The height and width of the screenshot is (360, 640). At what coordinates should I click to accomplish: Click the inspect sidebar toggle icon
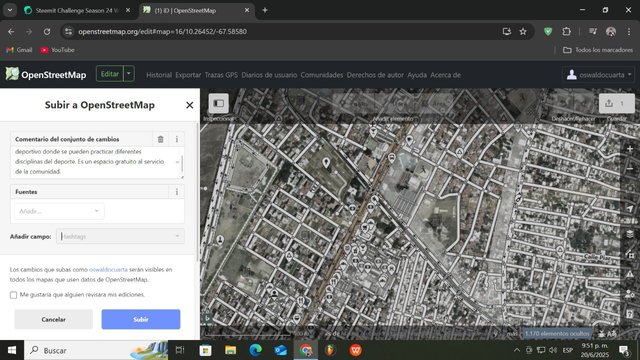(x=218, y=103)
